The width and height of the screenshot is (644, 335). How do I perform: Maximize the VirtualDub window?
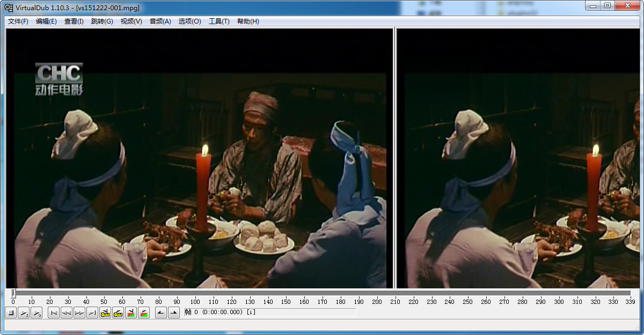click(x=607, y=6)
